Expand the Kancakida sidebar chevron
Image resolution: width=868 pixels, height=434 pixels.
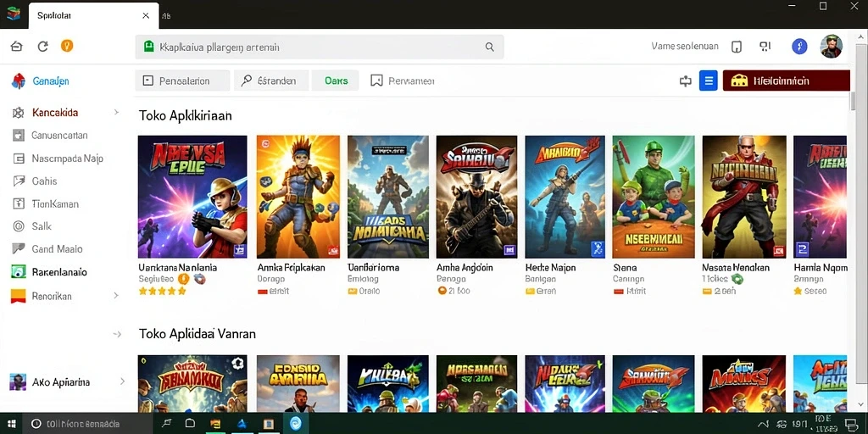click(116, 113)
